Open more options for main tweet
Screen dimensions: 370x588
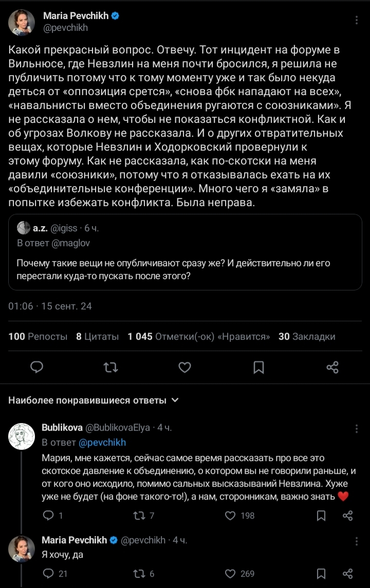[x=357, y=21]
